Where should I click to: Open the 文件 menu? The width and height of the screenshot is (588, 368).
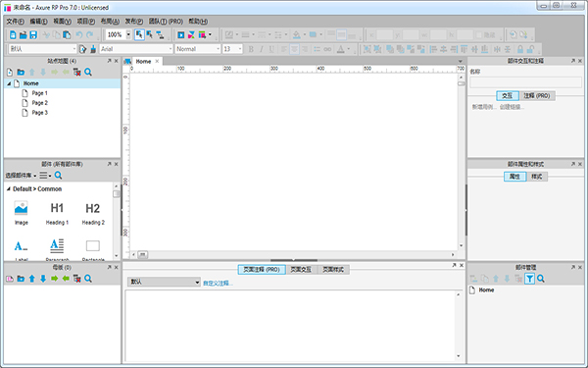coord(15,22)
